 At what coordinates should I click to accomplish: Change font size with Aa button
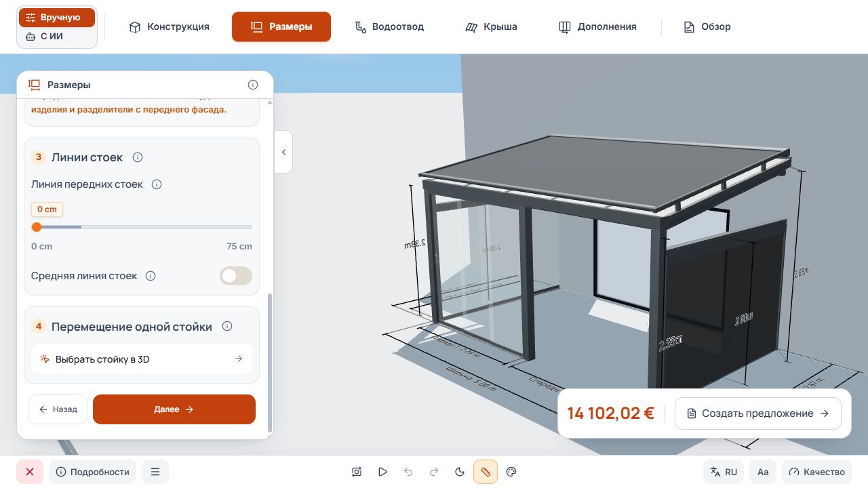pyautogui.click(x=763, y=472)
